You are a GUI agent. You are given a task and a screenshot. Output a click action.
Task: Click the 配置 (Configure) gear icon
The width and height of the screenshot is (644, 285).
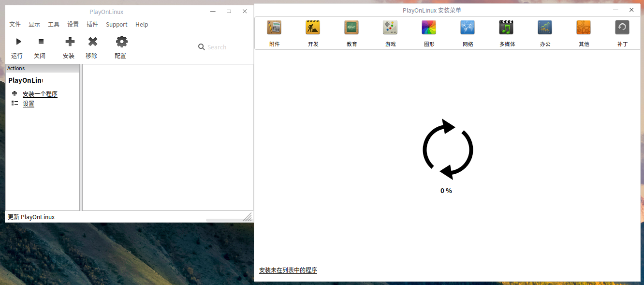[122, 42]
